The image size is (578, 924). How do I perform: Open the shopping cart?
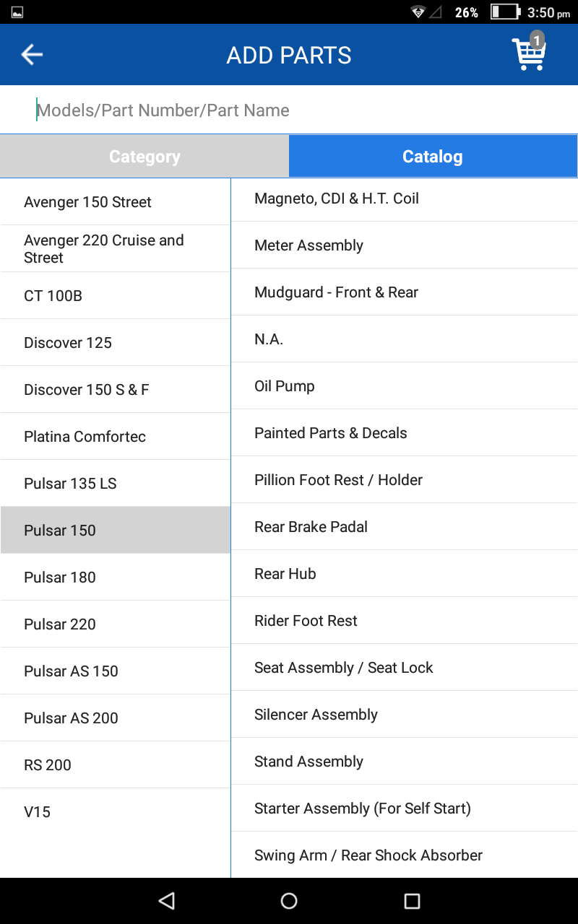tap(529, 53)
